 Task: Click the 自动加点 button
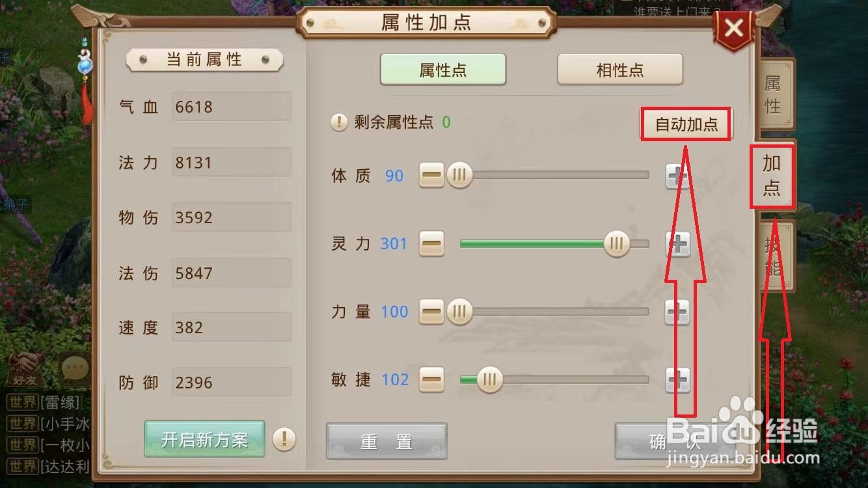686,124
